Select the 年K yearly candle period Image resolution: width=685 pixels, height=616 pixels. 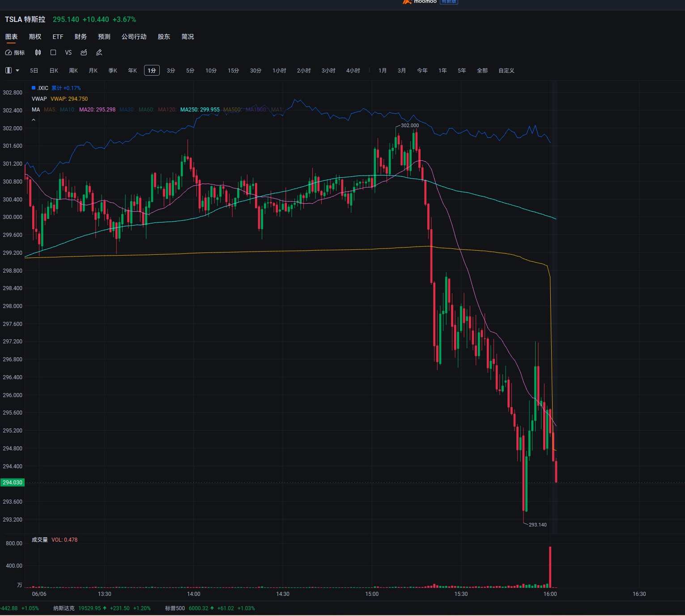pyautogui.click(x=132, y=71)
